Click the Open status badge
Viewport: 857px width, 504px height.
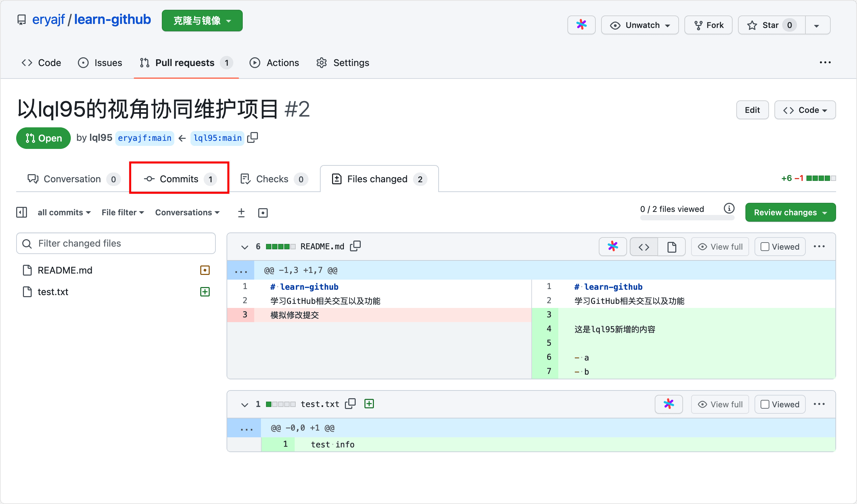pyautogui.click(x=43, y=138)
